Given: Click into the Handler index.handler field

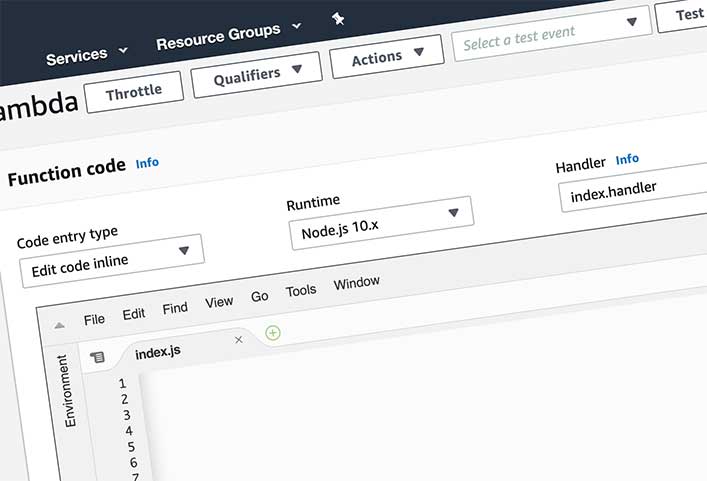Looking at the screenshot, I should click(633, 188).
